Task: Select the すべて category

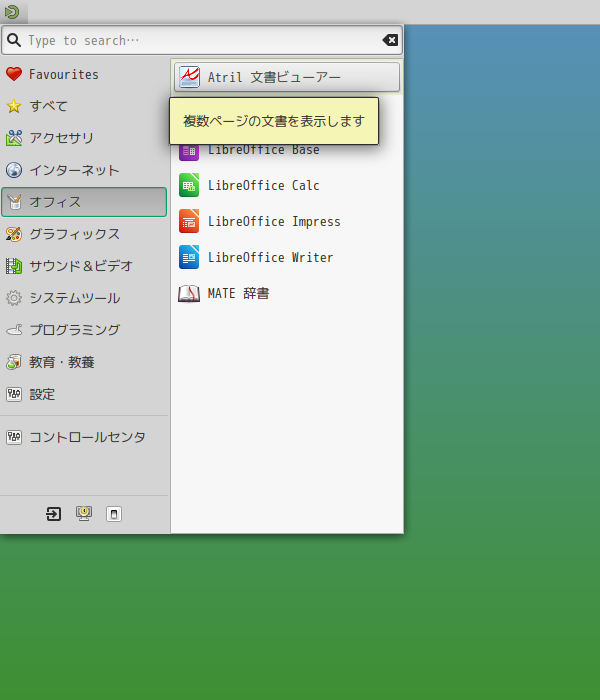Action: click(x=84, y=106)
